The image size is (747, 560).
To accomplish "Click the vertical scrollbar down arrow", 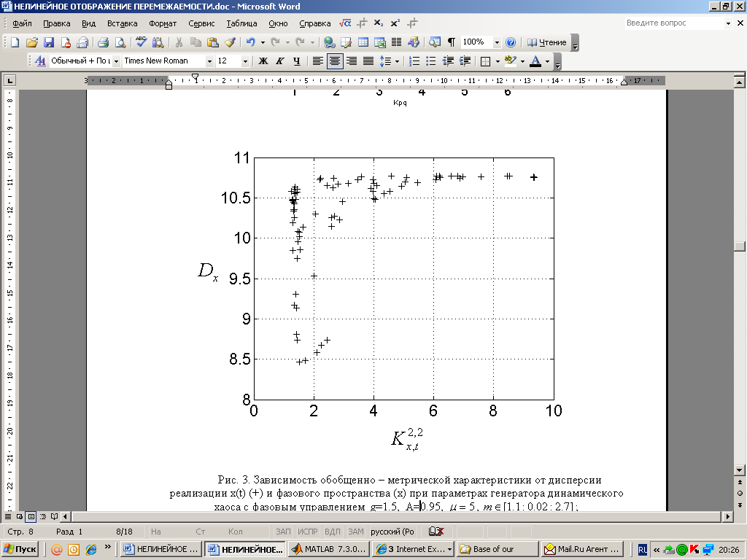I will point(740,470).
